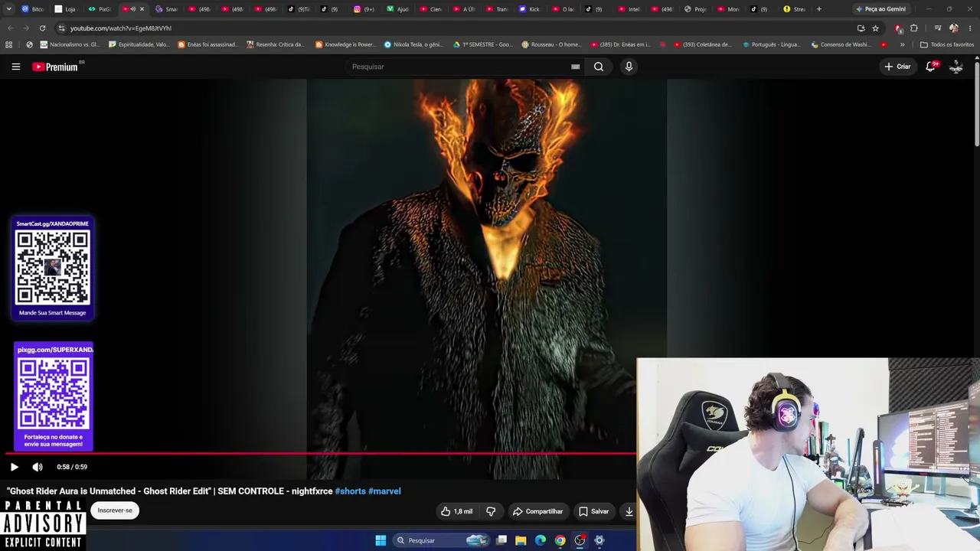Expand the Chrome tab search dropdown
This screenshot has width=980, height=551.
(x=10, y=9)
